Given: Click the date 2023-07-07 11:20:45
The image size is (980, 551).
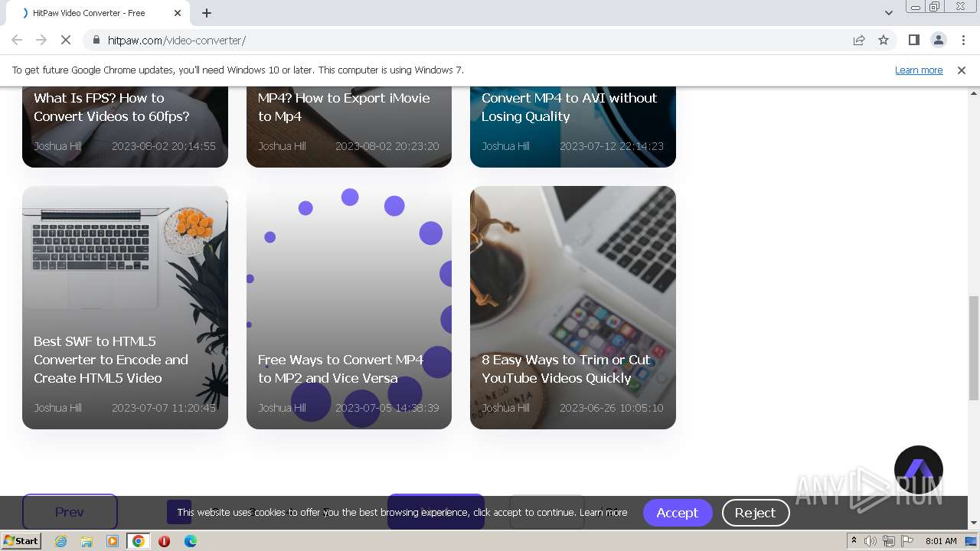Looking at the screenshot, I should point(164,408).
